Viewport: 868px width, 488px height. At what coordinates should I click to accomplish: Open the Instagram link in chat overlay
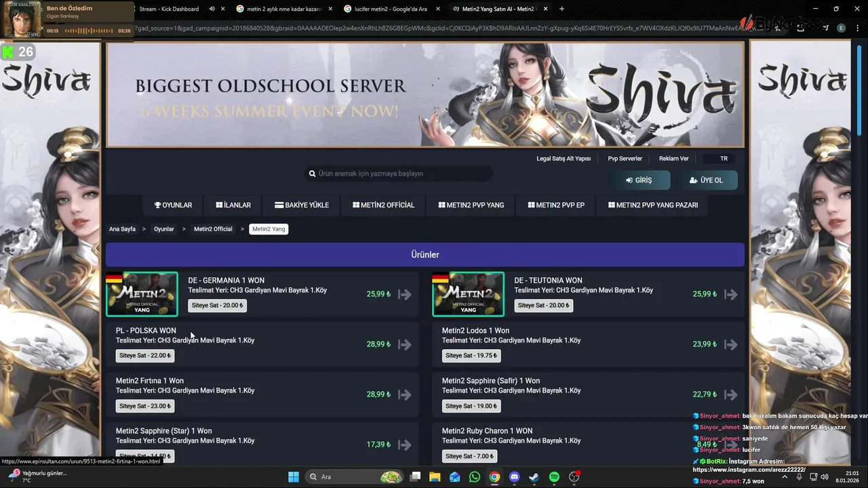click(749, 470)
